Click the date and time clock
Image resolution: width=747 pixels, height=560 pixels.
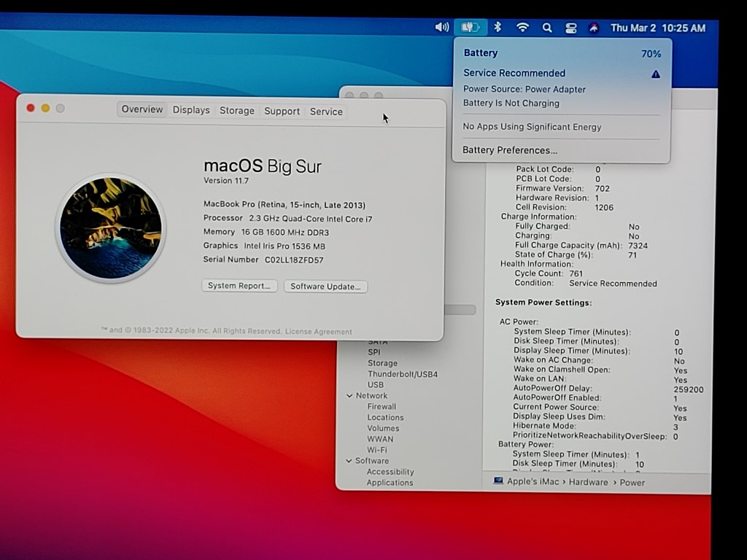[x=657, y=28]
